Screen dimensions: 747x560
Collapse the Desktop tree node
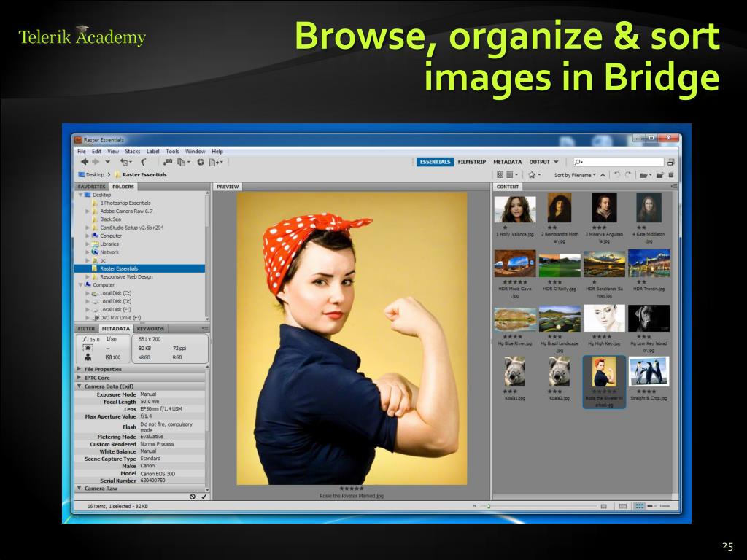tap(80, 195)
